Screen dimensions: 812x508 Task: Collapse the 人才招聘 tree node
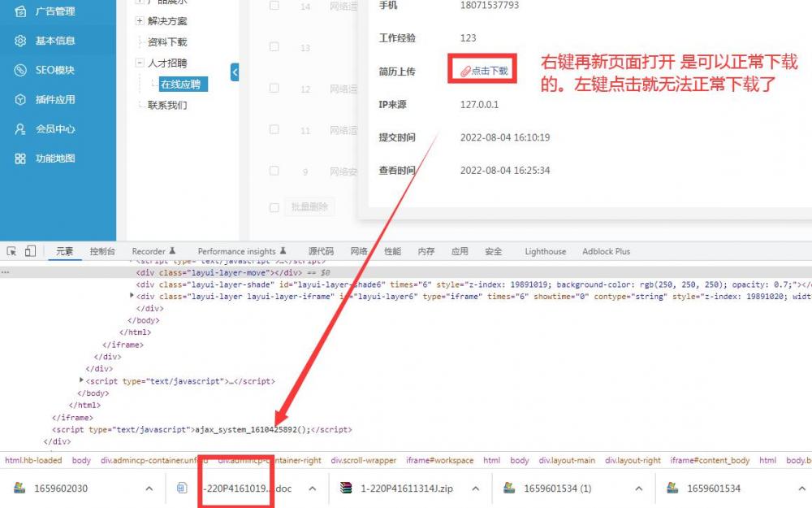[140, 63]
